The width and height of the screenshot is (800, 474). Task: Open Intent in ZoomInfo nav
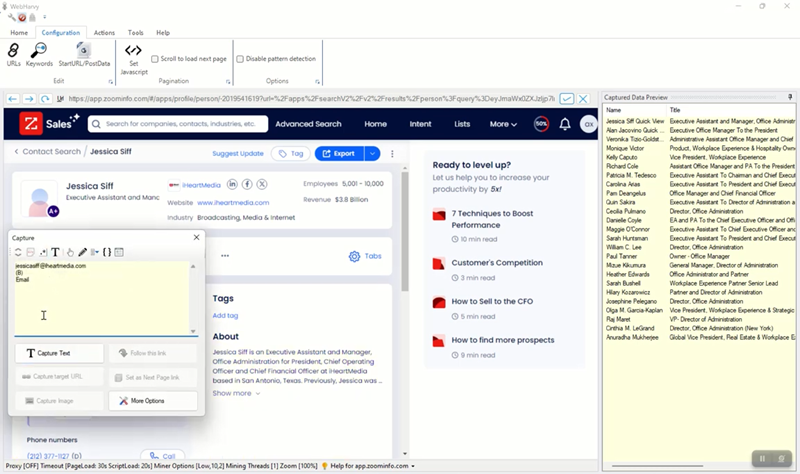pos(420,124)
